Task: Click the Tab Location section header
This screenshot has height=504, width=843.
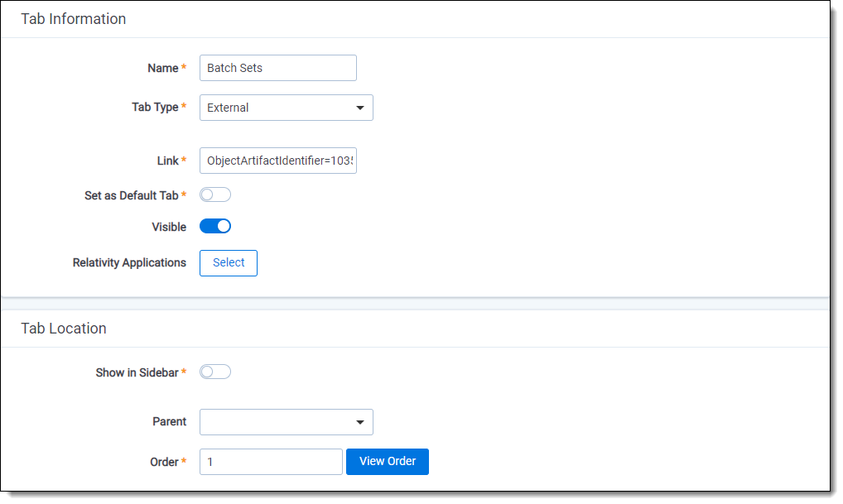Action: pyautogui.click(x=64, y=329)
